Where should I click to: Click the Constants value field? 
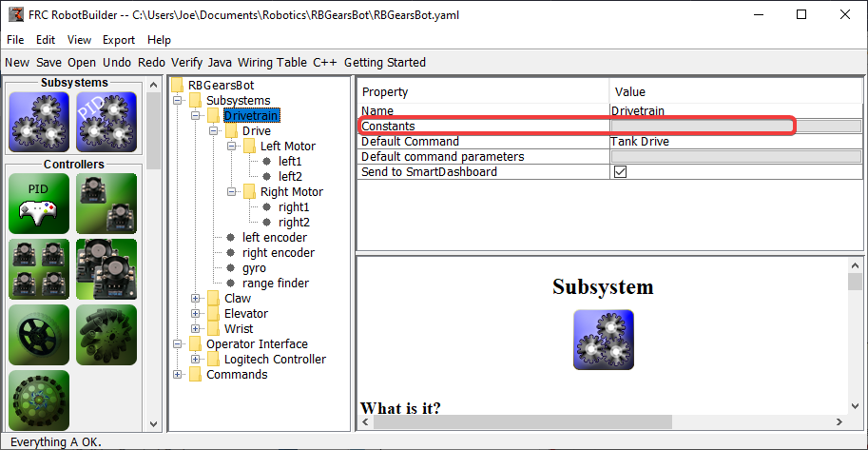tap(736, 127)
